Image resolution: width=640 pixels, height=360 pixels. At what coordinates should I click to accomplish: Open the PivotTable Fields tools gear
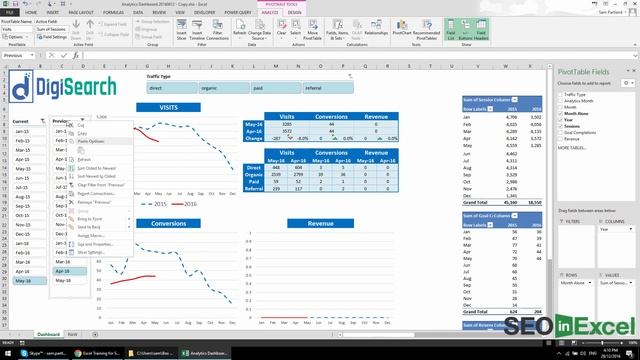click(x=627, y=83)
